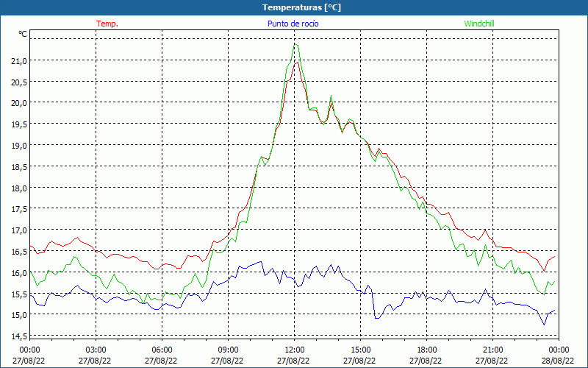
Task: Click the 18,0 y-axis value
Action: point(20,188)
